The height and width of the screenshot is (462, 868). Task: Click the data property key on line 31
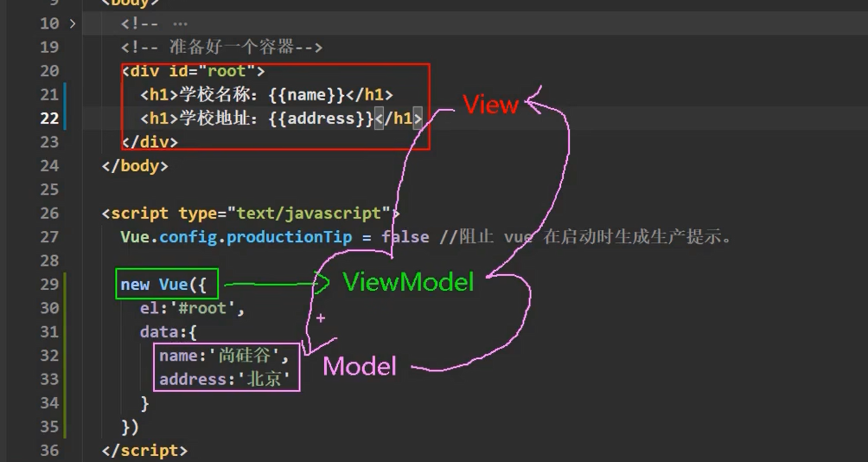(159, 332)
